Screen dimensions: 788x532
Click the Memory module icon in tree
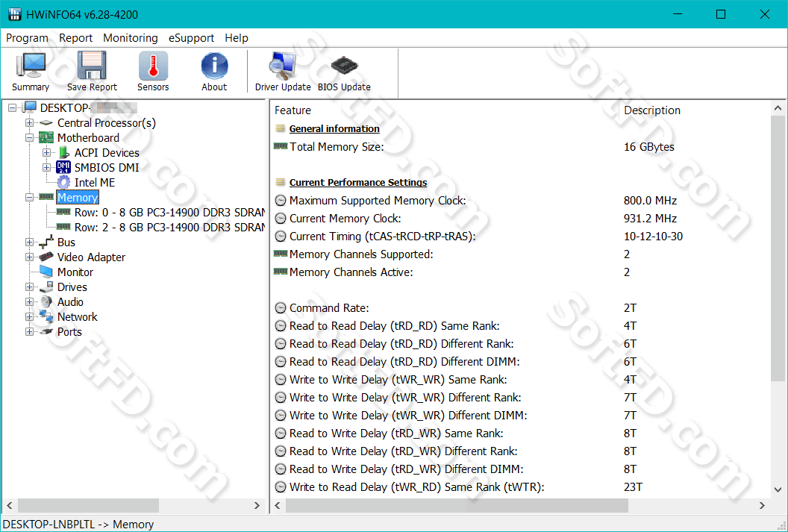(x=46, y=197)
